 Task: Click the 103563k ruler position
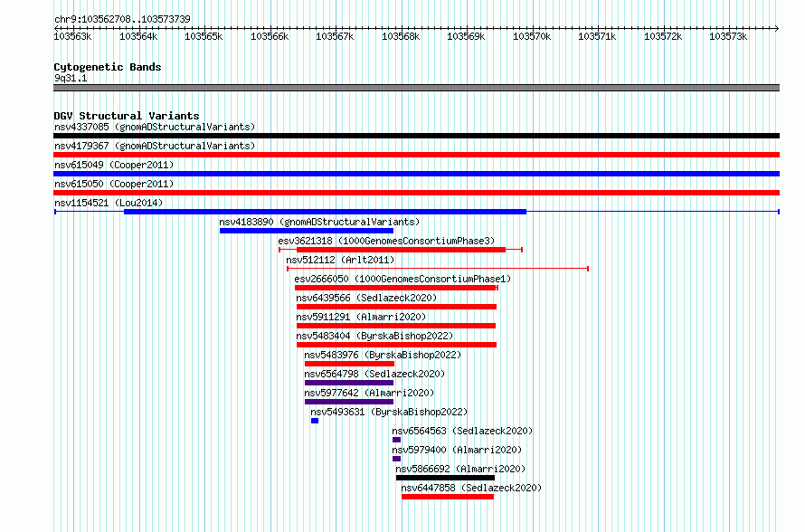pos(73,36)
